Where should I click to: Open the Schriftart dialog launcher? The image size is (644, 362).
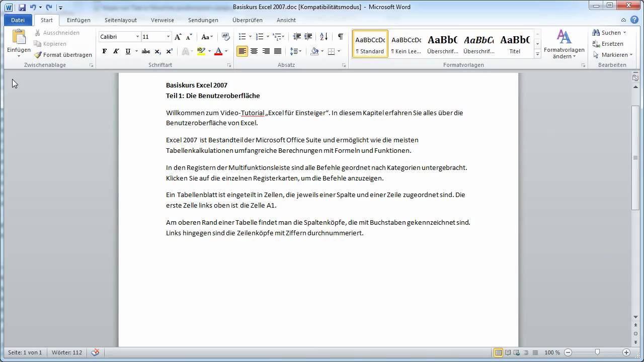pos(229,65)
